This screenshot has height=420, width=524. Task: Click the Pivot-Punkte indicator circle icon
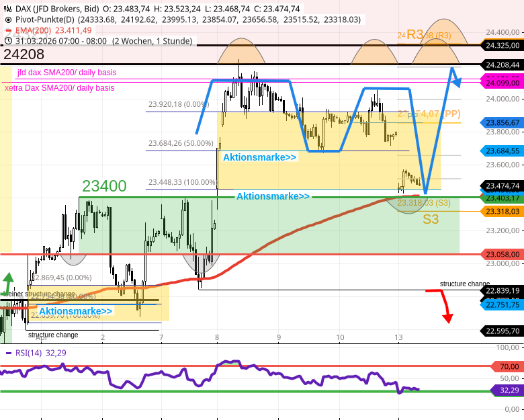pyautogui.click(x=7, y=19)
